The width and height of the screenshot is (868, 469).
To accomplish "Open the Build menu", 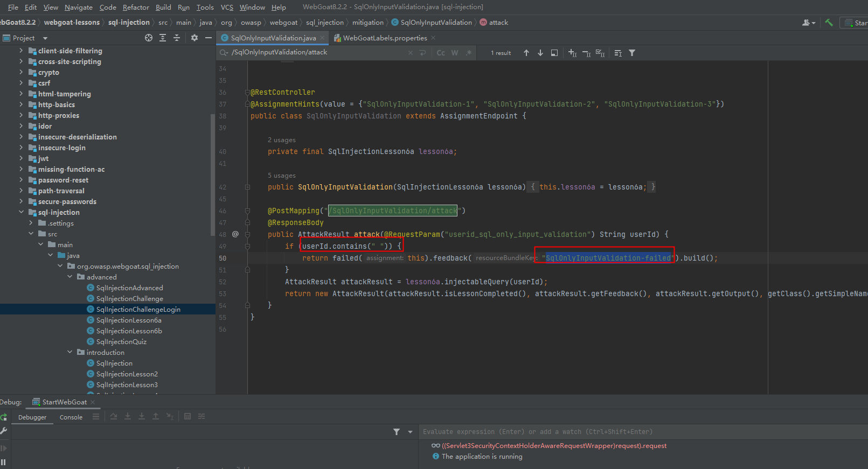I will 163,7.
